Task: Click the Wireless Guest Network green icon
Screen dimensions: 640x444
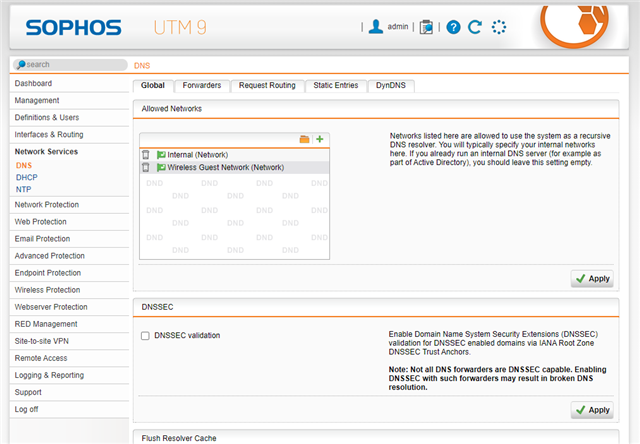Action: pyautogui.click(x=161, y=167)
